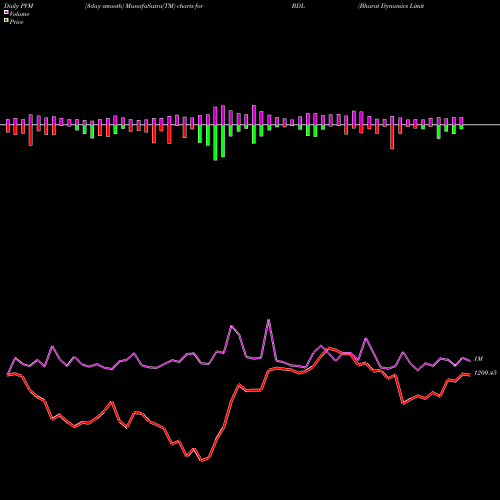Click the tallest green bar in the histogram
500x500 pixels.
215,143
